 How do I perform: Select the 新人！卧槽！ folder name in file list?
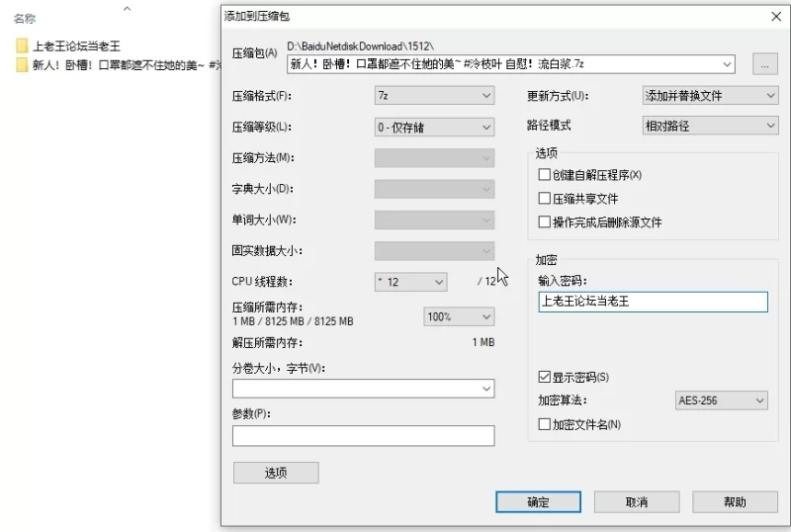[127, 65]
